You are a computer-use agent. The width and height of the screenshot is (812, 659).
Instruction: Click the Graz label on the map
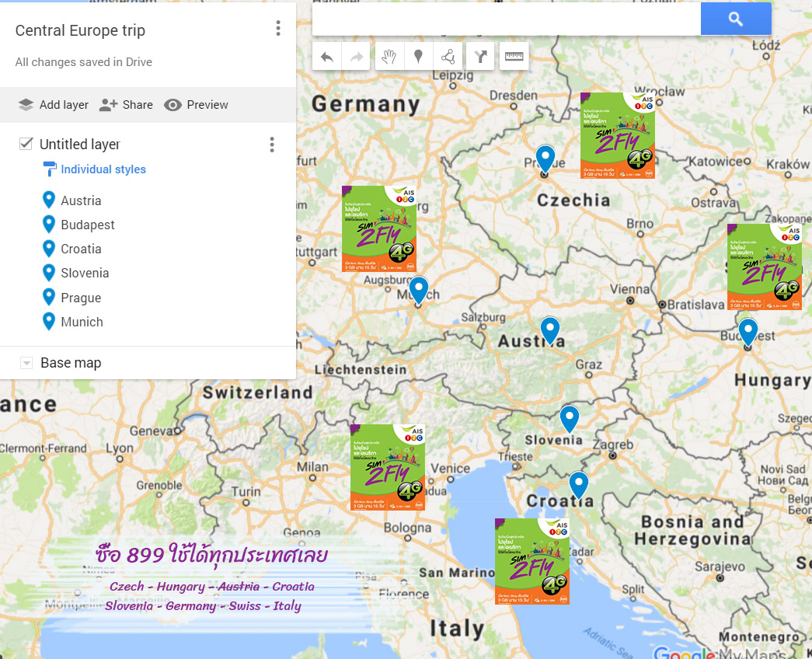[x=589, y=364]
